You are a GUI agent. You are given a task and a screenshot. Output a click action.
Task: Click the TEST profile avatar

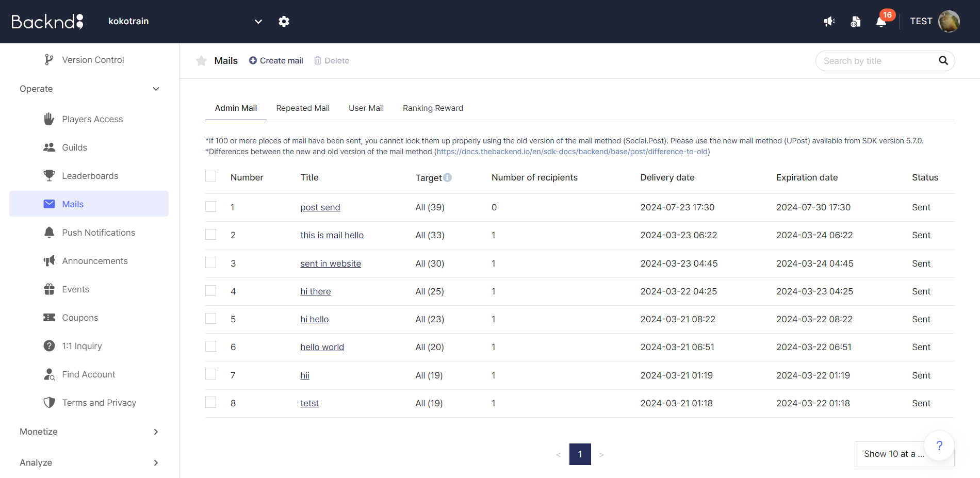click(x=949, y=21)
